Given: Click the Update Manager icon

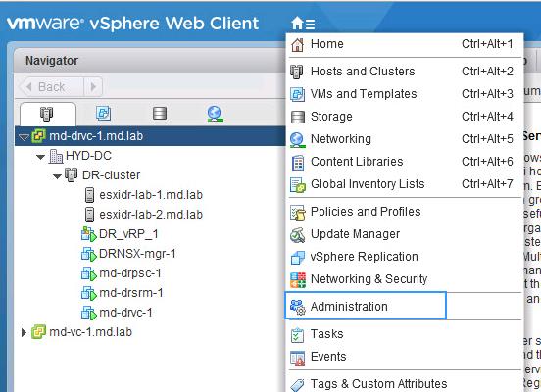Looking at the screenshot, I should click(x=297, y=234).
